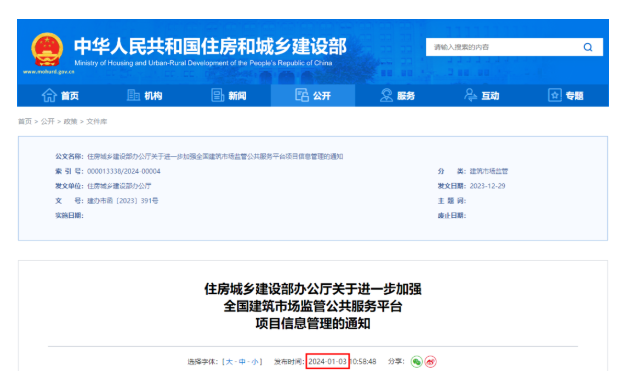This screenshot has width=623, height=372.
Task: Share via the Weibo icon
Action: click(x=430, y=362)
